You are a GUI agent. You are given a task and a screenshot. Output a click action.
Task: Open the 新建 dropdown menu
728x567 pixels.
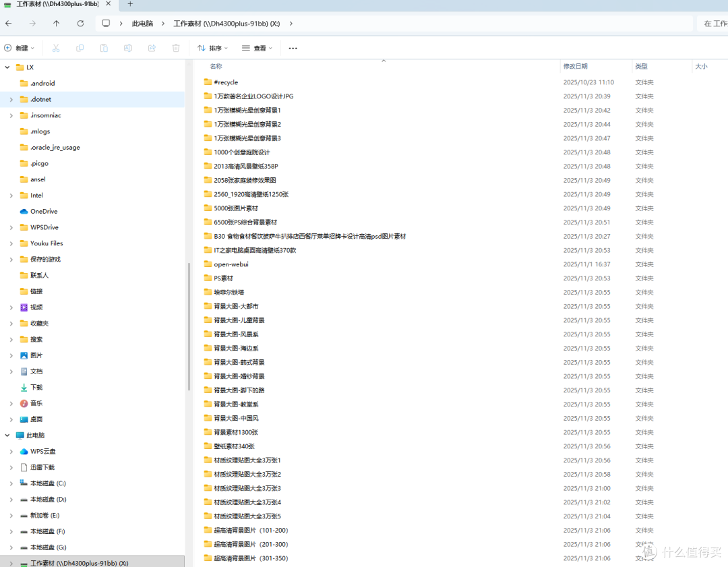tap(20, 48)
